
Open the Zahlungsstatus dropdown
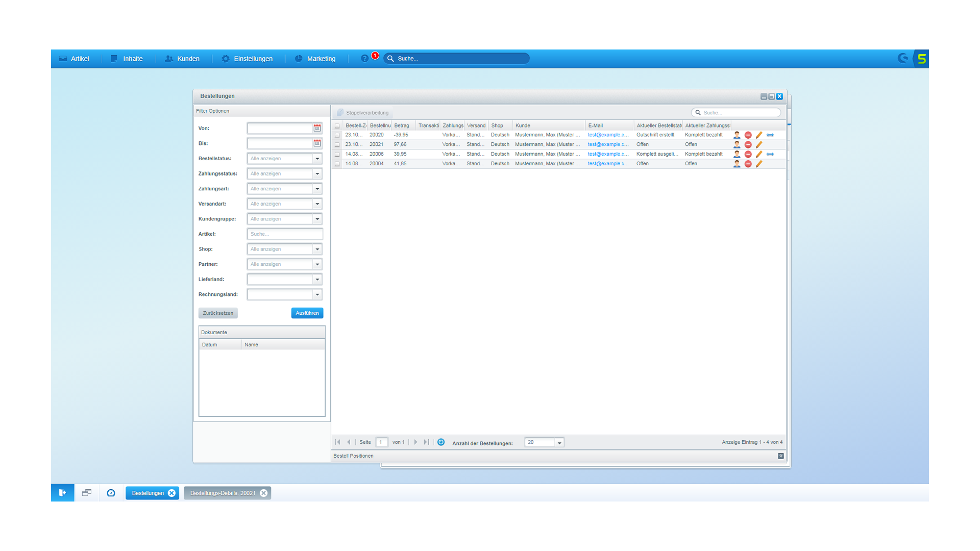coord(317,174)
